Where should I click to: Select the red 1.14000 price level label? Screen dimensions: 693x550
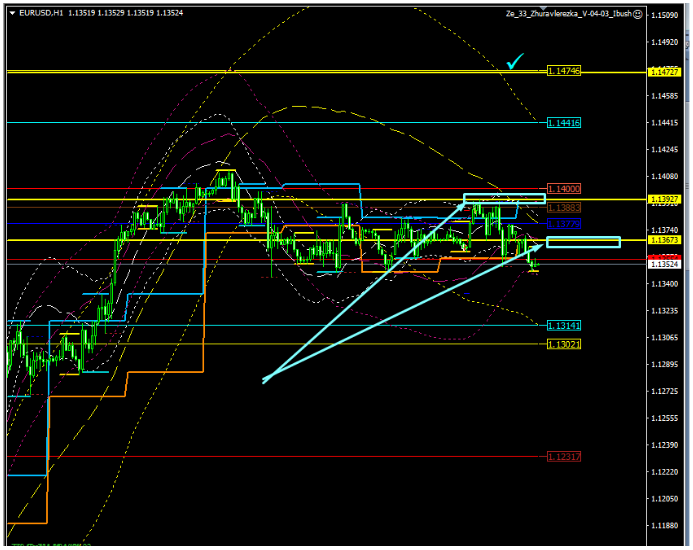[x=565, y=188]
